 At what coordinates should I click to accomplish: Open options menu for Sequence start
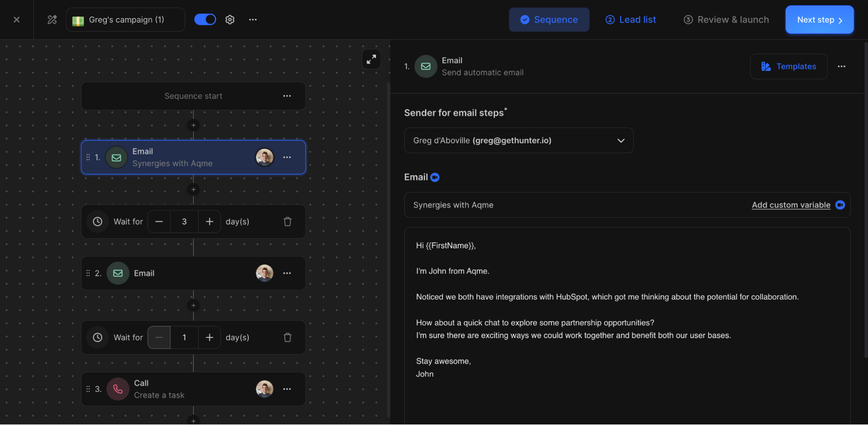click(287, 96)
